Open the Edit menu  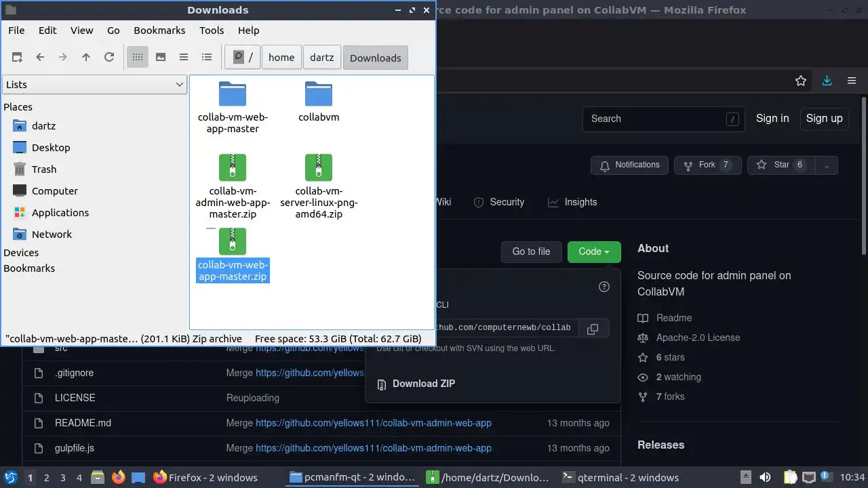tap(47, 30)
